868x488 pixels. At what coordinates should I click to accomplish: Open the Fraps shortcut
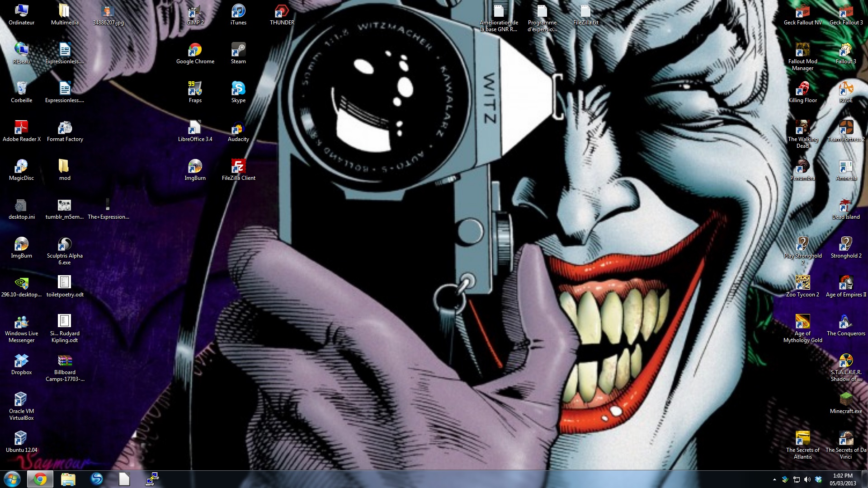tap(195, 92)
